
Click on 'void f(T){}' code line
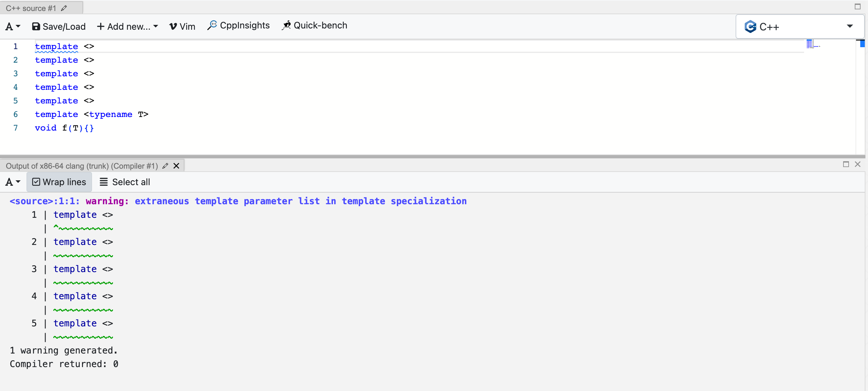tap(64, 128)
